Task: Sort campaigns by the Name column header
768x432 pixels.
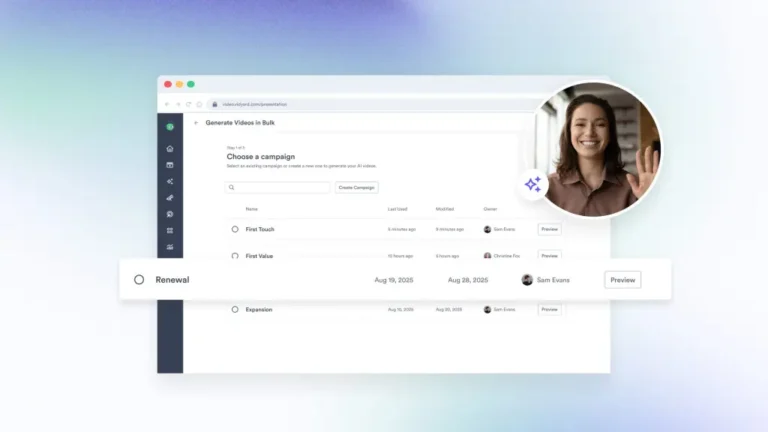Action: (251, 209)
